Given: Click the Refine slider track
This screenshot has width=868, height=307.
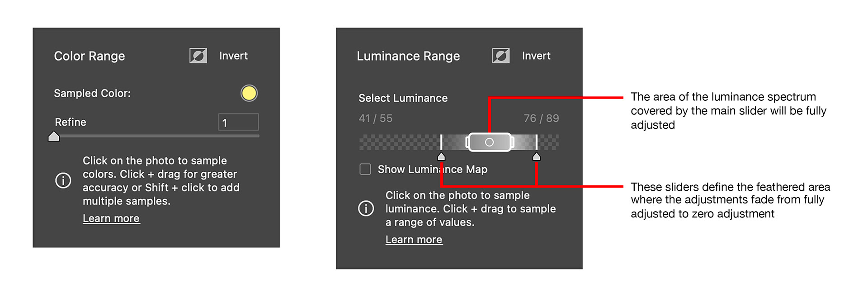Looking at the screenshot, I should (x=158, y=136).
